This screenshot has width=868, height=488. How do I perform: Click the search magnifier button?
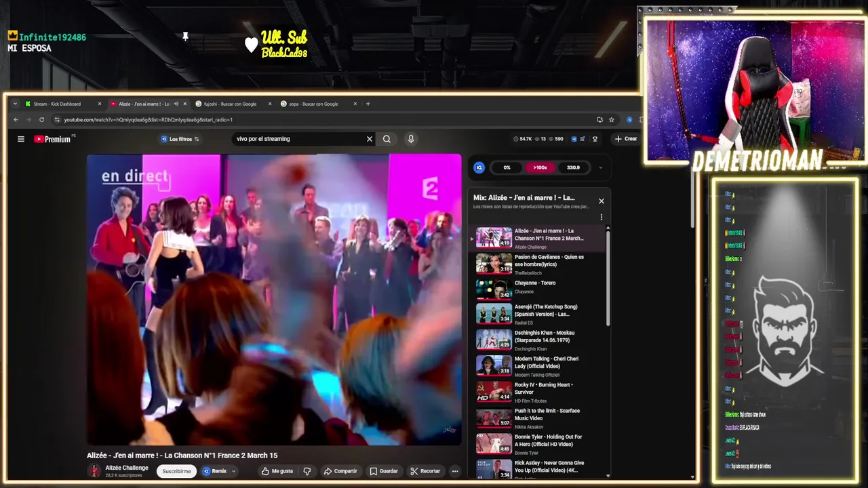tap(387, 139)
